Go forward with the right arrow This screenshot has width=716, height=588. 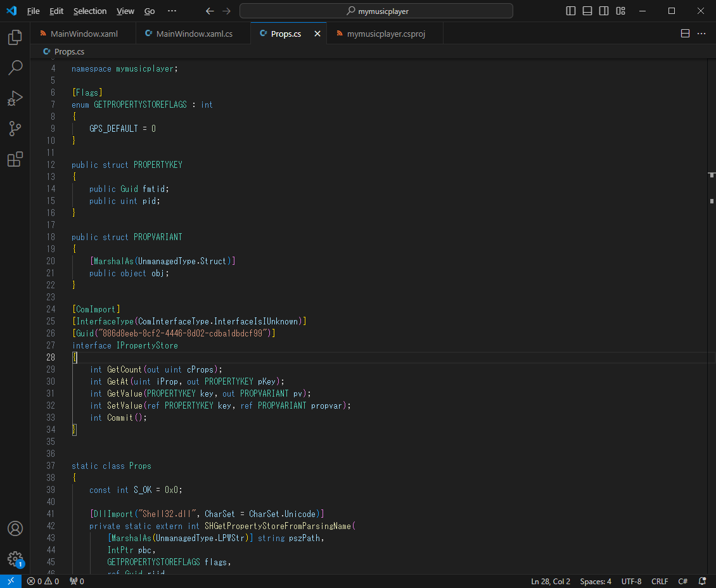point(226,11)
